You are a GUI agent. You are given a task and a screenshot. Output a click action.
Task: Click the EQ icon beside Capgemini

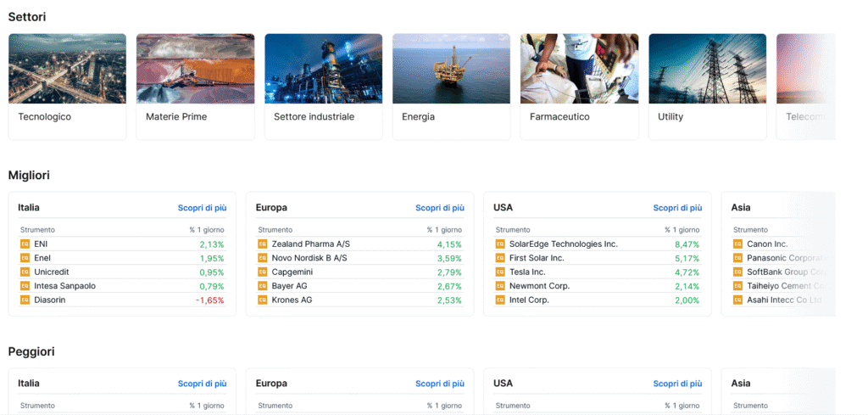click(x=263, y=272)
